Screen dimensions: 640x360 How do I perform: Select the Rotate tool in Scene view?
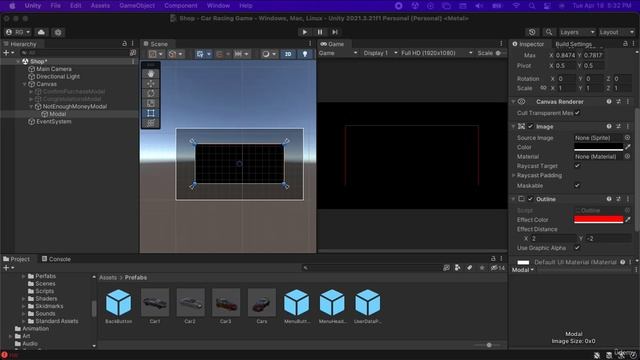(x=151, y=93)
